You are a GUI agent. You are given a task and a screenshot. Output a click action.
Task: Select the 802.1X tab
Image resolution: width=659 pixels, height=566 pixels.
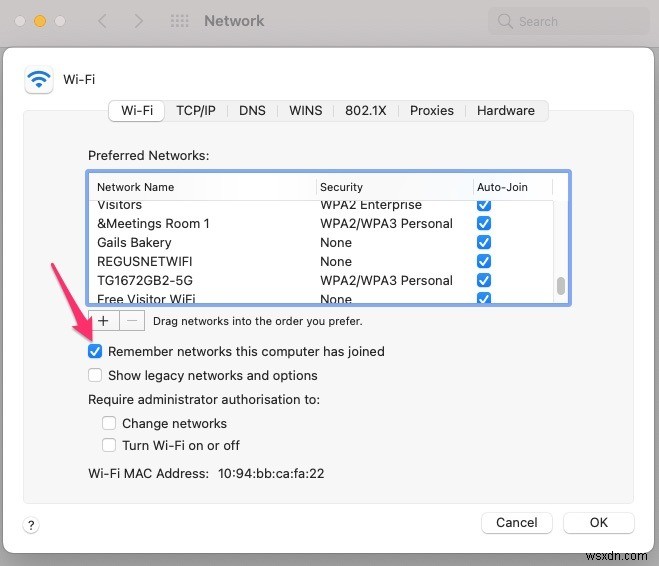point(366,111)
